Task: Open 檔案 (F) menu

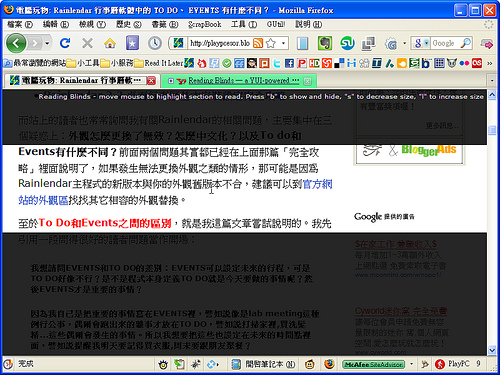Action: pyautogui.click(x=20, y=24)
